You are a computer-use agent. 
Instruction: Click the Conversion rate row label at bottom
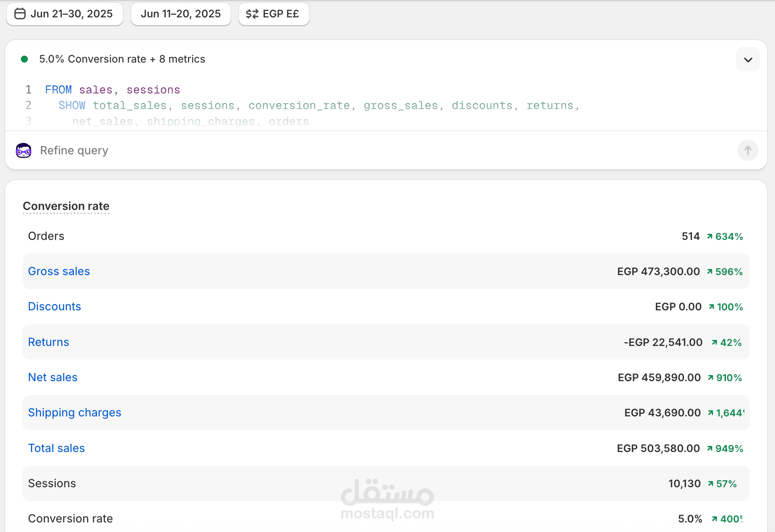point(70,519)
